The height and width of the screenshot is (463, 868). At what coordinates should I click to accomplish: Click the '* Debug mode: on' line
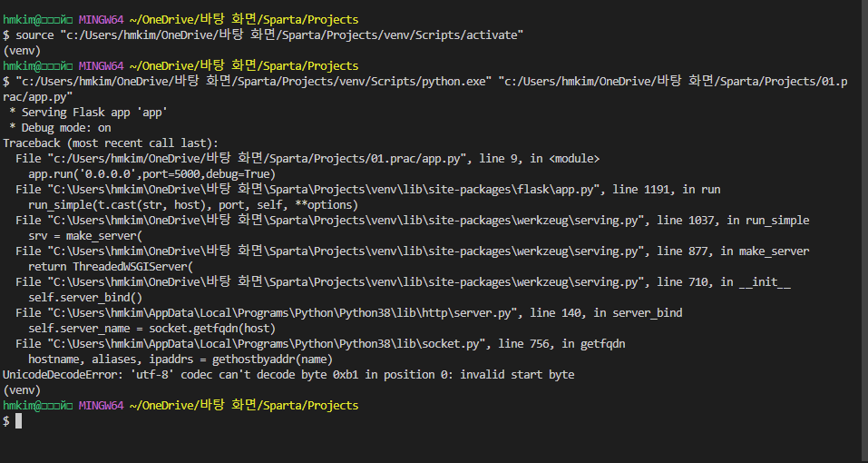60,128
